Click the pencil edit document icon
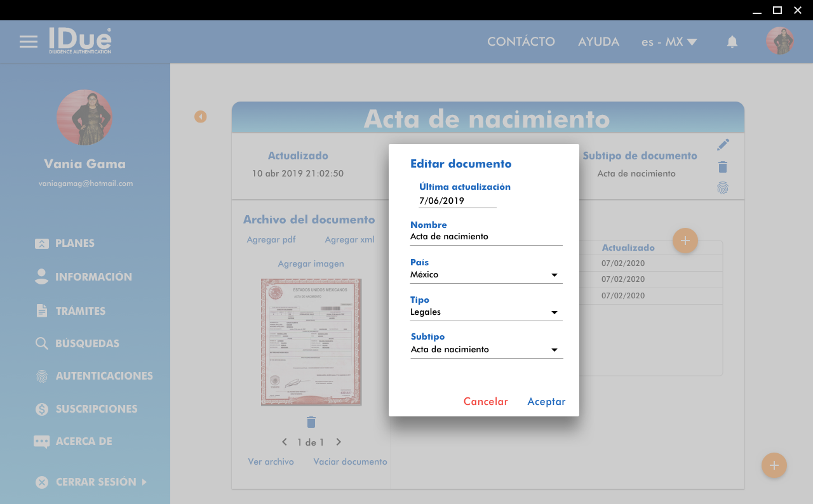 [723, 145]
